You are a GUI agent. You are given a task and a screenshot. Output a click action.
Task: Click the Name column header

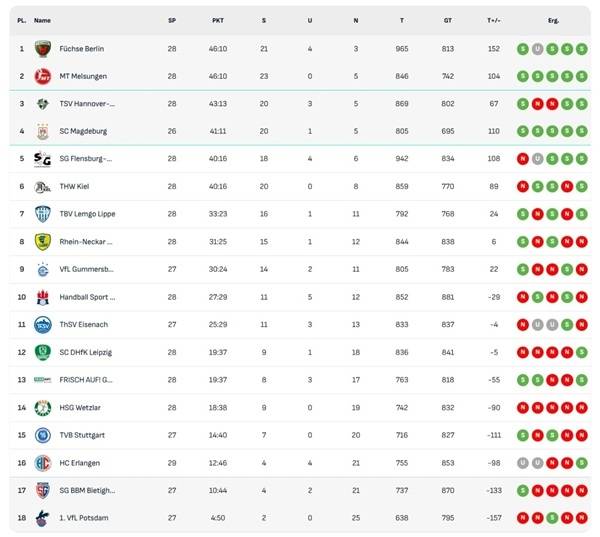42,20
